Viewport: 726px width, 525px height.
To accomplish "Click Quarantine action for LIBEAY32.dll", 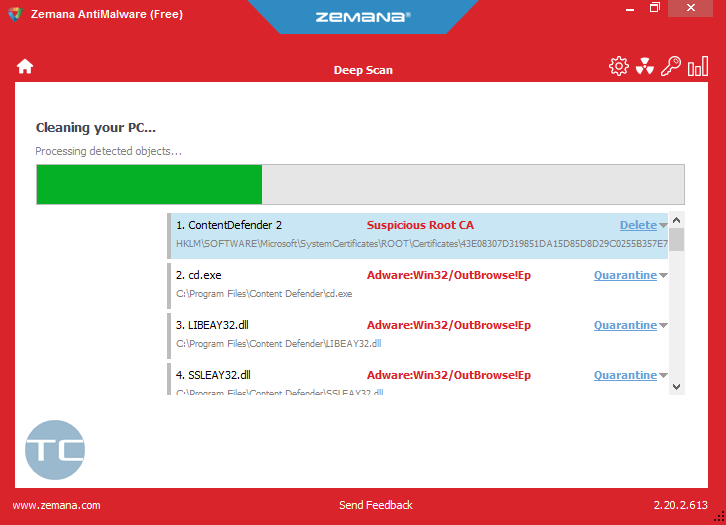I will [x=625, y=325].
